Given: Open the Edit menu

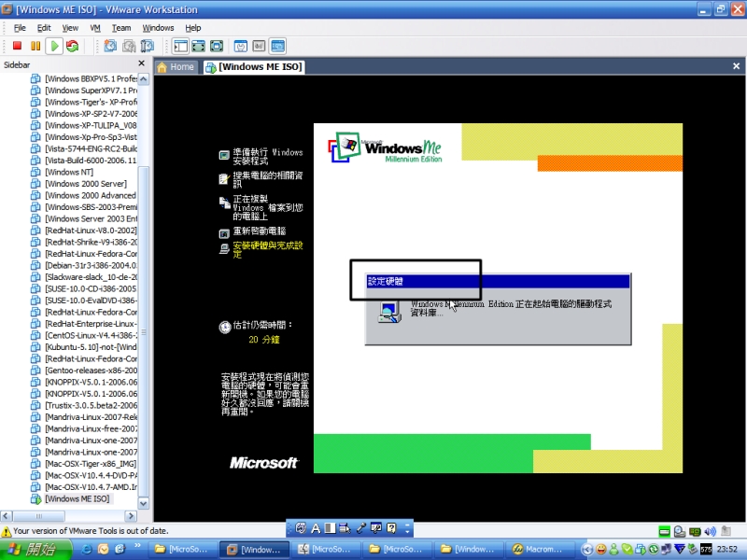Looking at the screenshot, I should pos(44,28).
